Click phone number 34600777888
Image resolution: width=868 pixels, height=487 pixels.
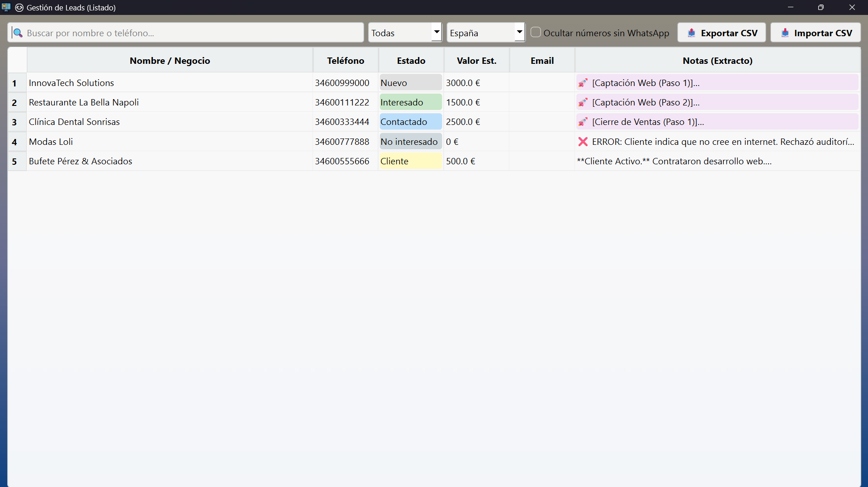click(342, 142)
